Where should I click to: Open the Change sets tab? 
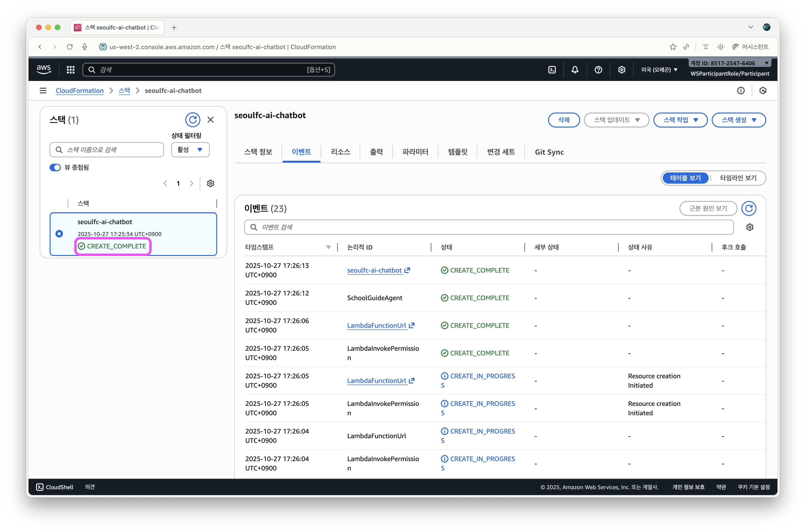(501, 152)
